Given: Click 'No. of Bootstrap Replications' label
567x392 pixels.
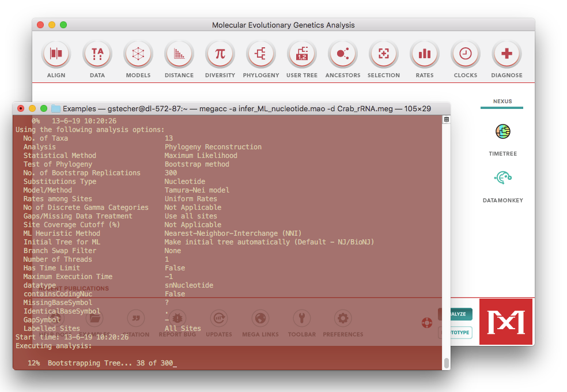Looking at the screenshot, I should [x=82, y=173].
